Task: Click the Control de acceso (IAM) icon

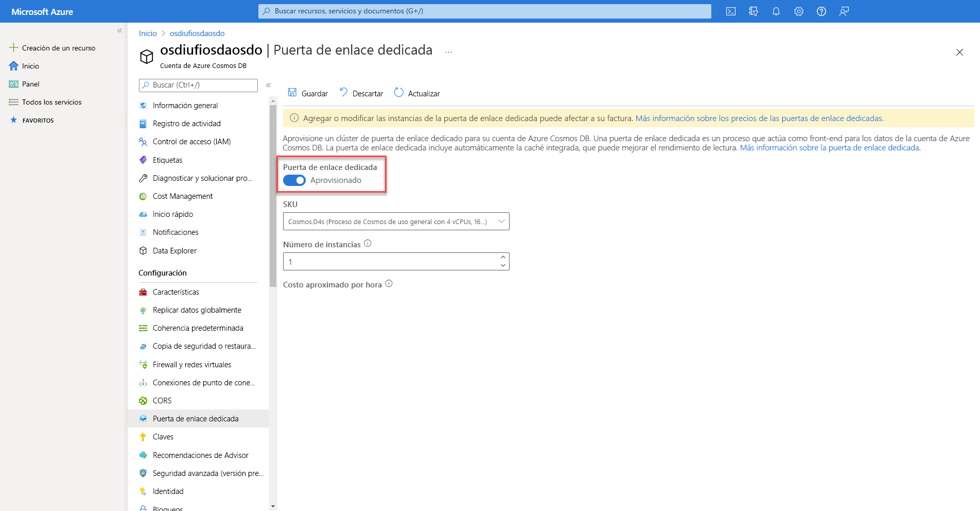Action: [x=143, y=142]
